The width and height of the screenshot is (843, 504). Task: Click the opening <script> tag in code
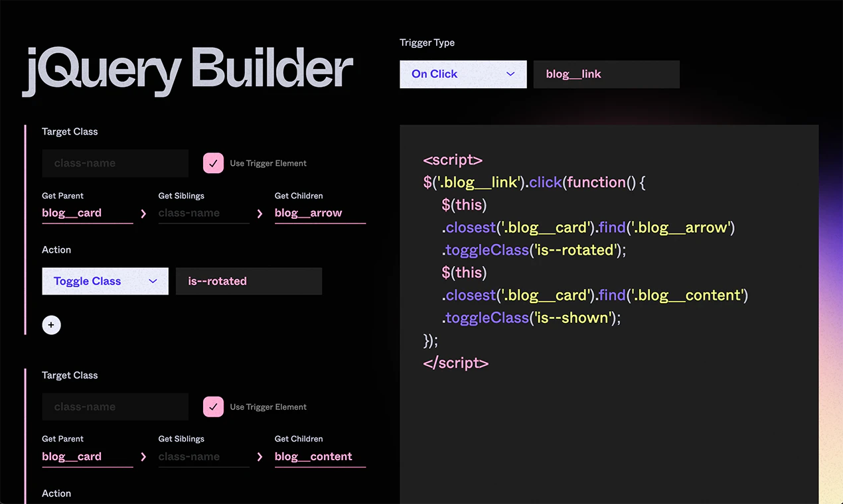click(x=453, y=160)
